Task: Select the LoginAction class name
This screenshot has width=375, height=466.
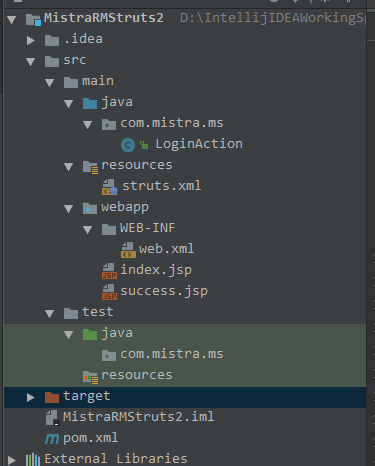Action: pos(199,144)
